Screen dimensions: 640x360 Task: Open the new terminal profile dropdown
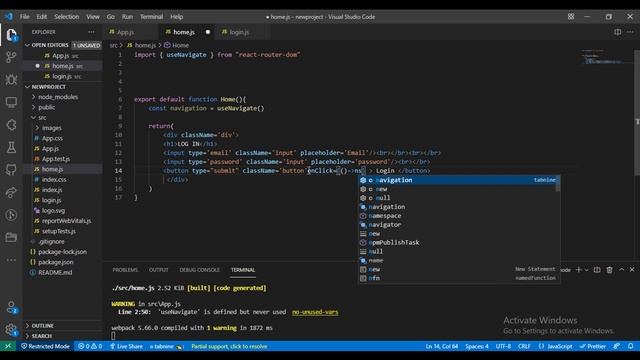point(587,270)
